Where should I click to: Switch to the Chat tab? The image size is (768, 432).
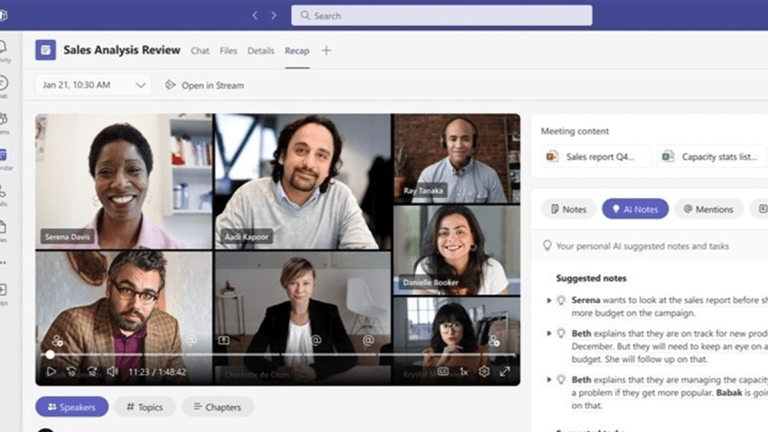[200, 51]
